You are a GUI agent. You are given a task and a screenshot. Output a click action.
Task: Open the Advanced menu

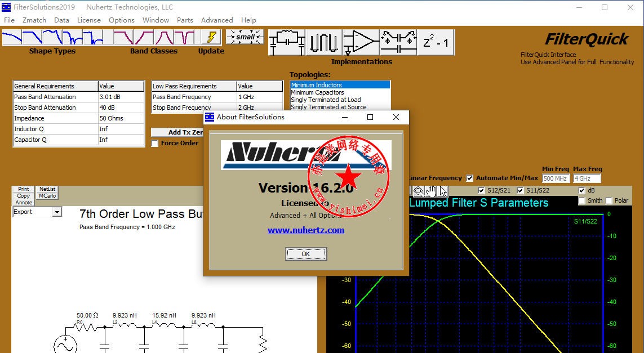[x=217, y=20]
